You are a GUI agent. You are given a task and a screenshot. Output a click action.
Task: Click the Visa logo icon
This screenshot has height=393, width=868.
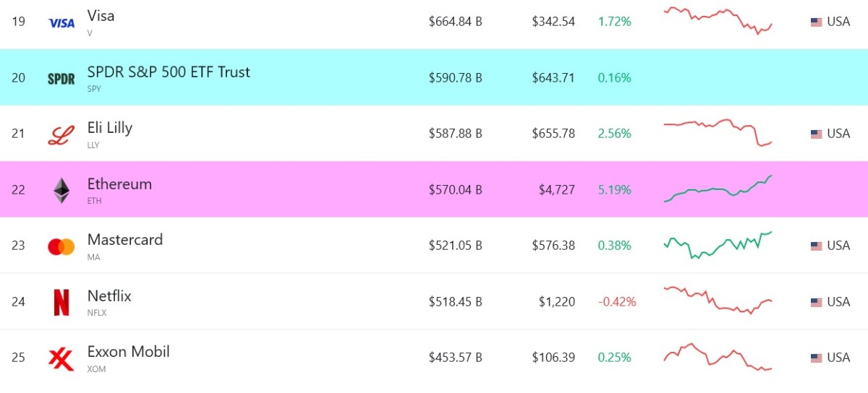click(x=61, y=23)
